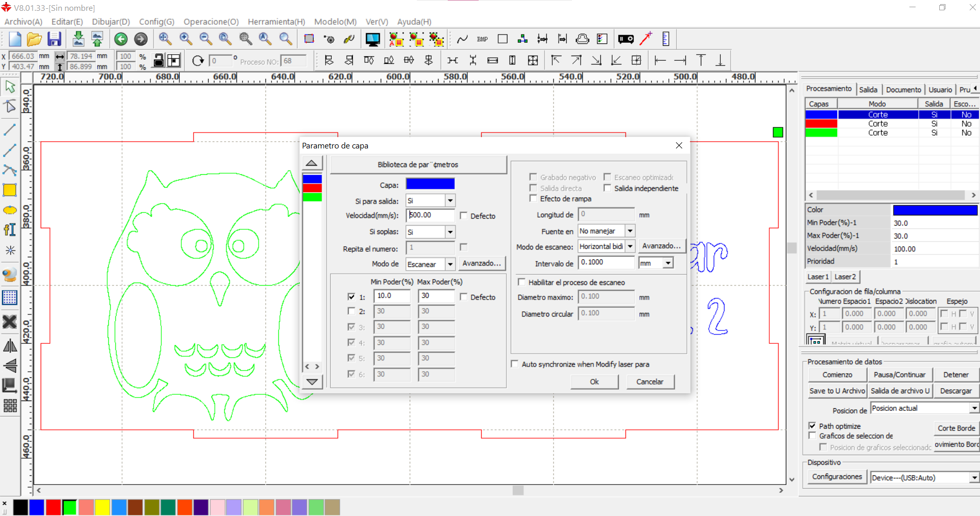Open the Posicion actual dropdown
Viewport: 980px width, 516px height.
[x=974, y=408]
